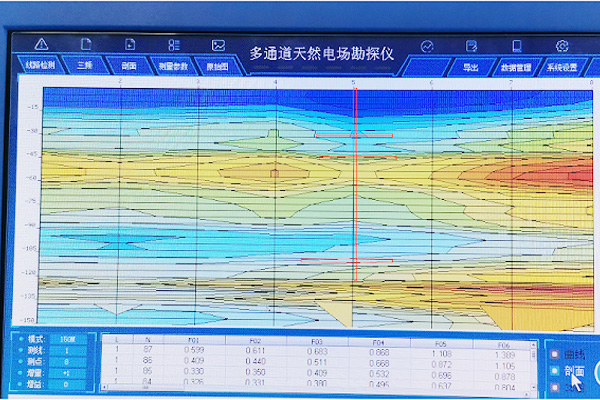Click the red vertical marker line on profile

click(x=355, y=200)
